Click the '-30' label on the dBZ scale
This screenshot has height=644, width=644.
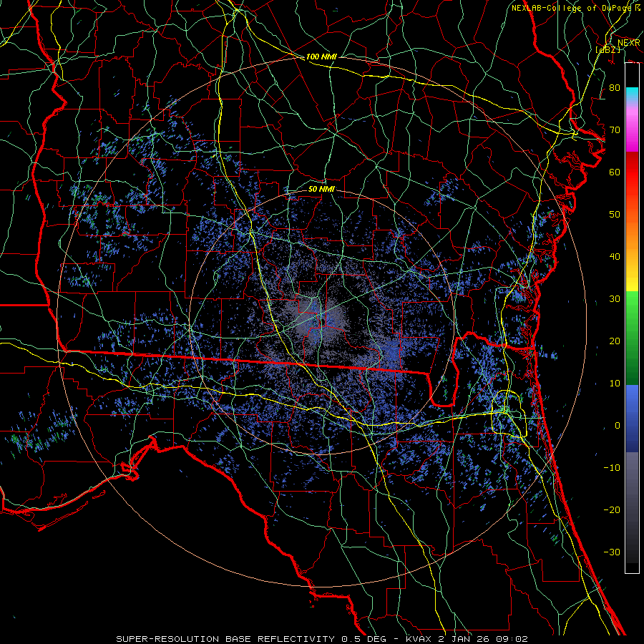pos(612,552)
